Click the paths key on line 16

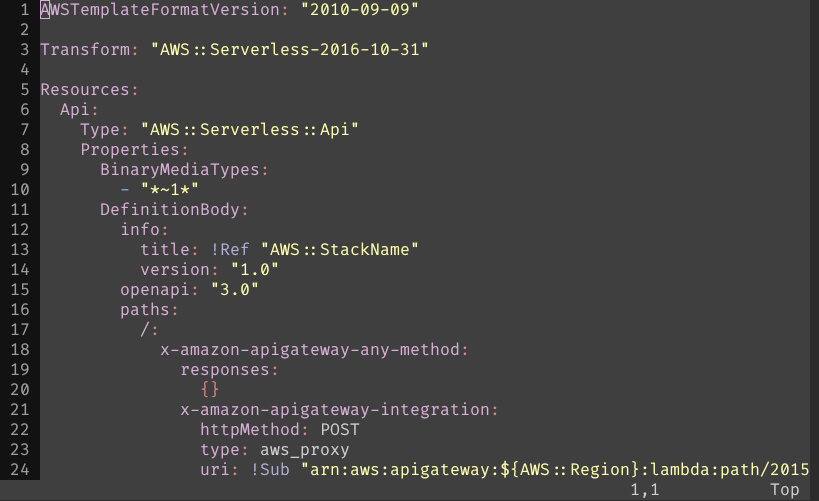coord(145,310)
